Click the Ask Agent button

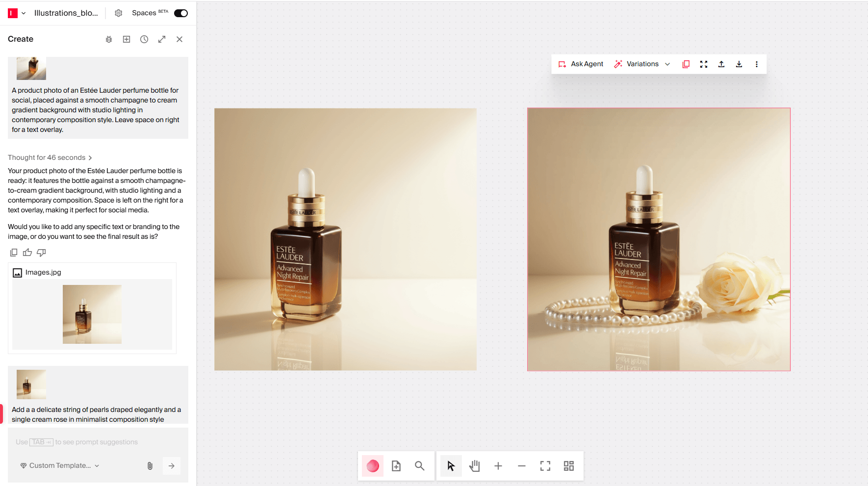tap(580, 64)
